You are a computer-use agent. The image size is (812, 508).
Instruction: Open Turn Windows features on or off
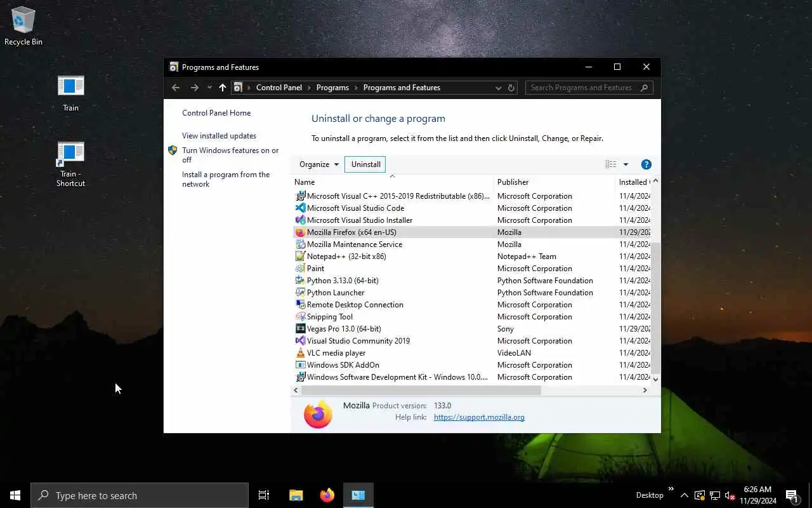click(230, 155)
